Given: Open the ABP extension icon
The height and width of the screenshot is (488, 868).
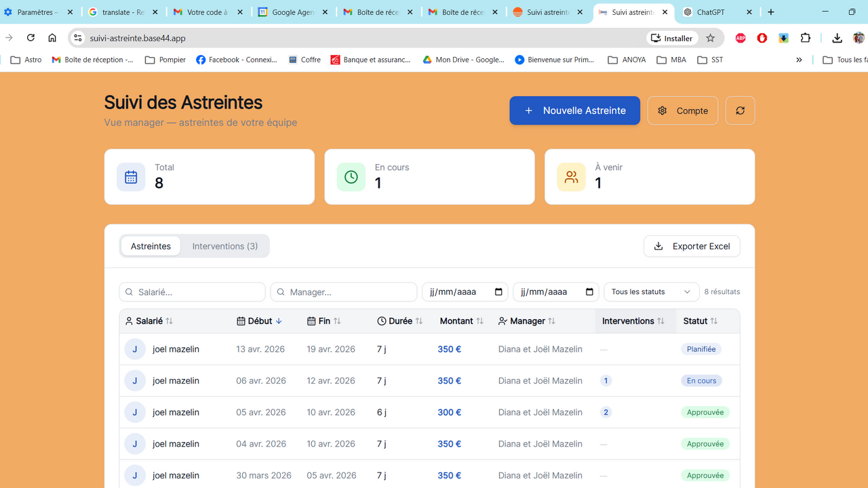Looking at the screenshot, I should tap(741, 38).
